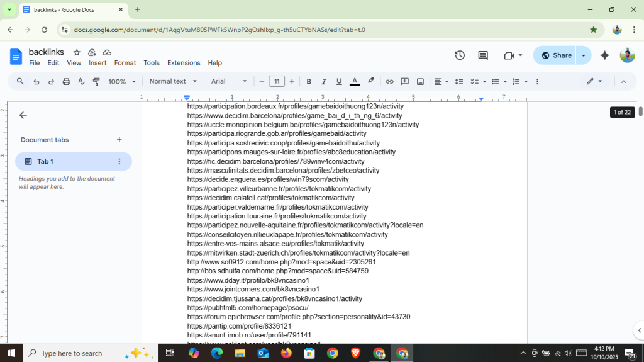The height and width of the screenshot is (362, 644).
Task: Expand the 100% zoom dropdown
Action: 121,82
